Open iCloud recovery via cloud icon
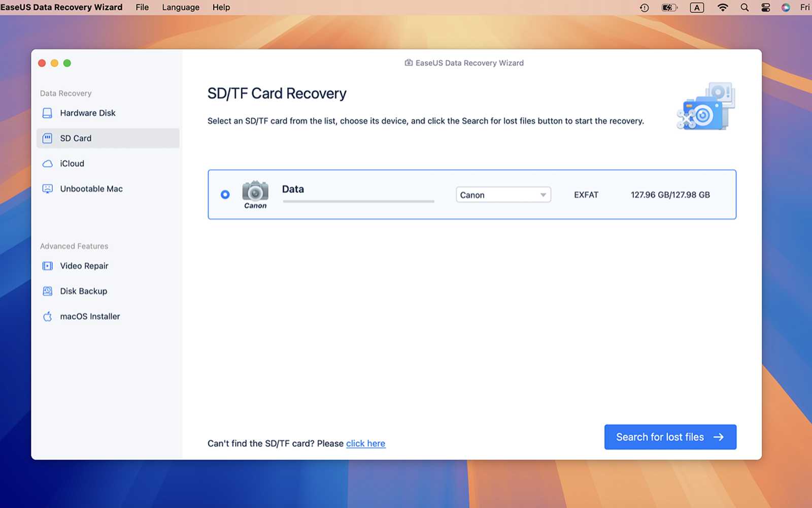 (47, 163)
